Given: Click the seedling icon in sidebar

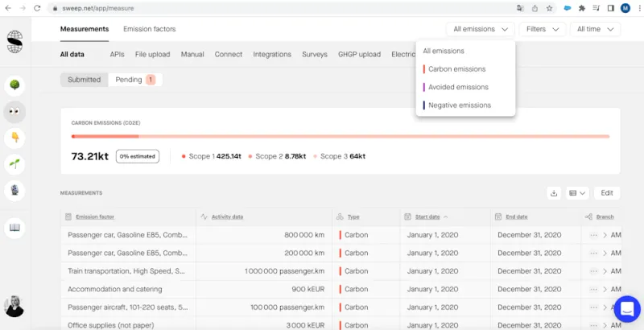Looking at the screenshot, I should [x=14, y=164].
